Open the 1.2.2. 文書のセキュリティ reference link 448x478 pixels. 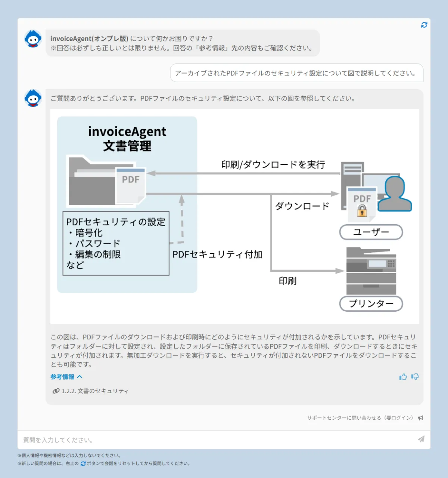[x=95, y=391]
